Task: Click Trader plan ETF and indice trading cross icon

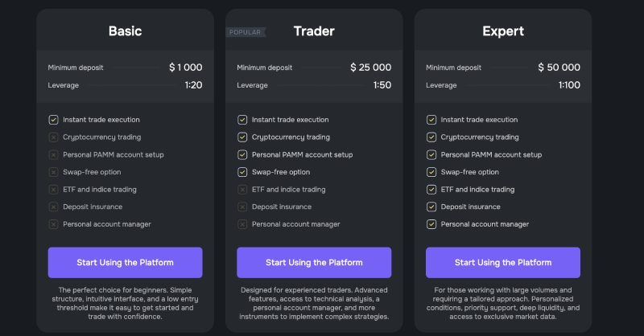Action: click(x=242, y=190)
